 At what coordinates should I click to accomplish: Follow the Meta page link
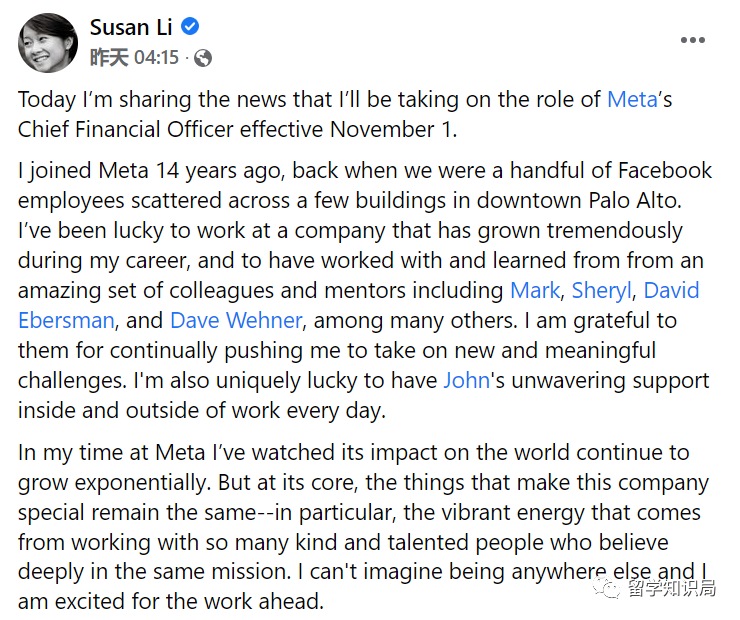point(631,100)
